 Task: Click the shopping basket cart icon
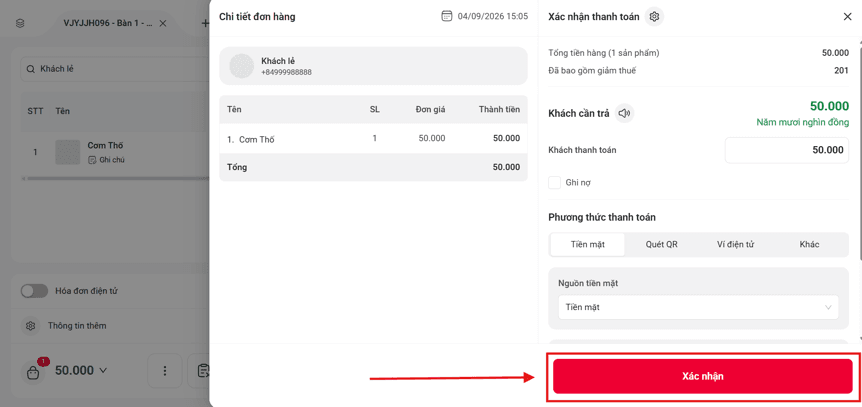34,372
